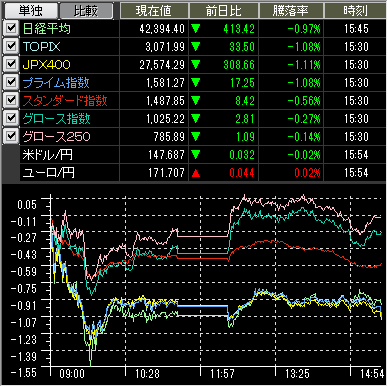This screenshot has height=387, width=388.
Task: Uncheck the スタンダード指数 checkbox
Action: [11, 100]
